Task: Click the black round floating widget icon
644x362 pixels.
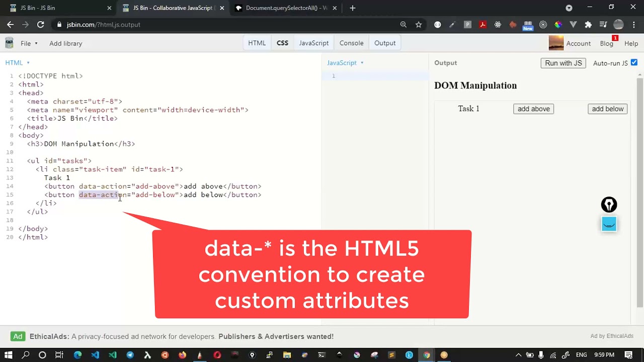Action: [609, 205]
